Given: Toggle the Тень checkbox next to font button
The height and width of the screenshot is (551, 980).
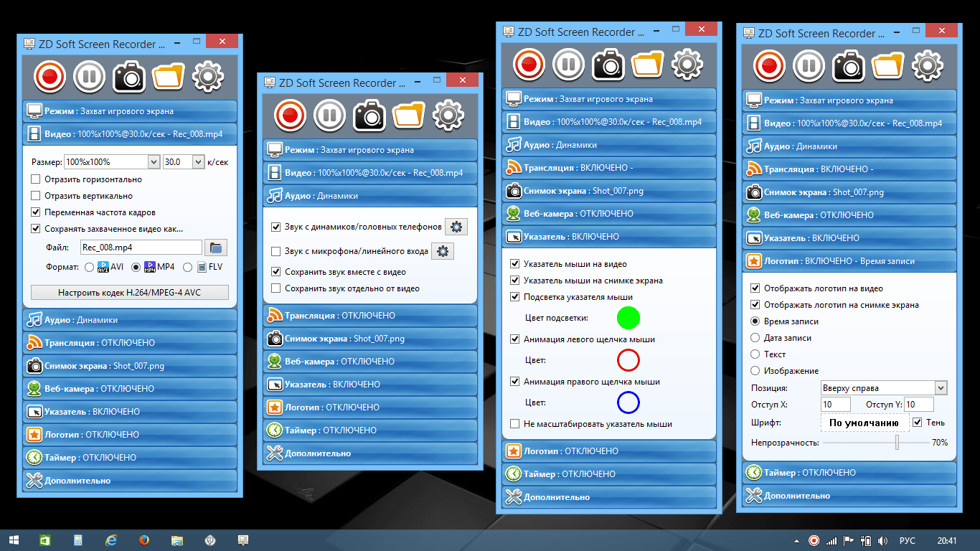Looking at the screenshot, I should point(918,423).
